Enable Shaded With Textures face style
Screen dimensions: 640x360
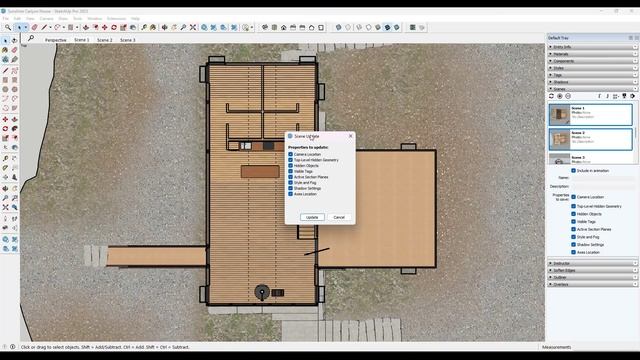coord(387,27)
